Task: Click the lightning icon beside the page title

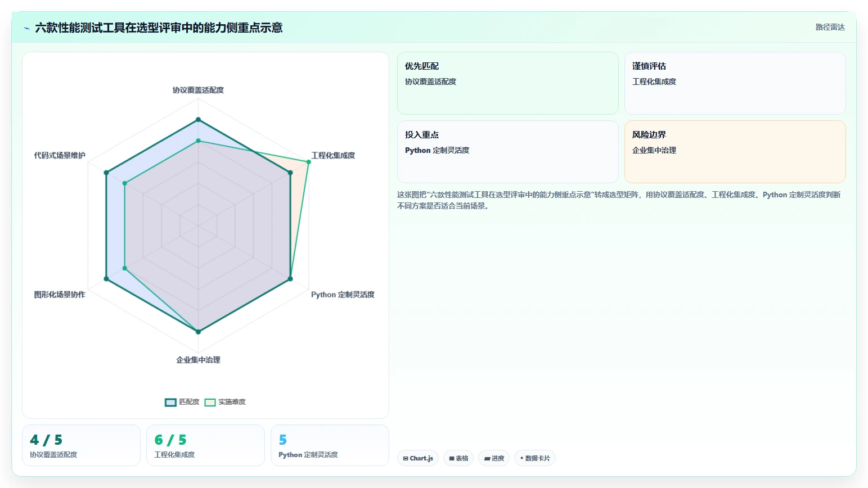Action: click(x=26, y=28)
